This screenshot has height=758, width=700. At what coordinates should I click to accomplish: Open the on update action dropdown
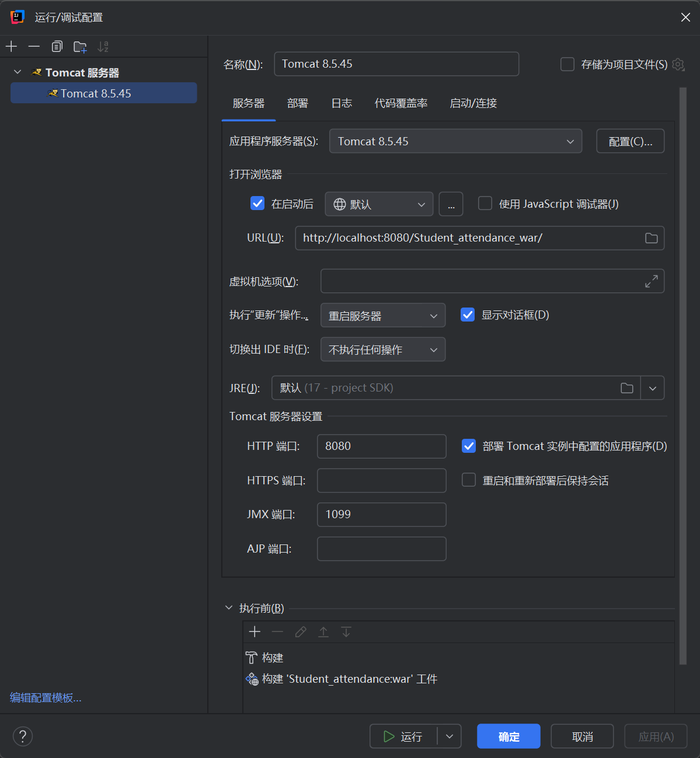tap(382, 316)
